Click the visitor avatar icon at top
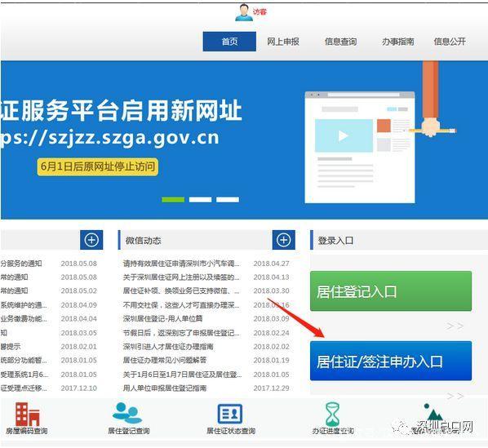The image size is (488, 448). point(244,13)
